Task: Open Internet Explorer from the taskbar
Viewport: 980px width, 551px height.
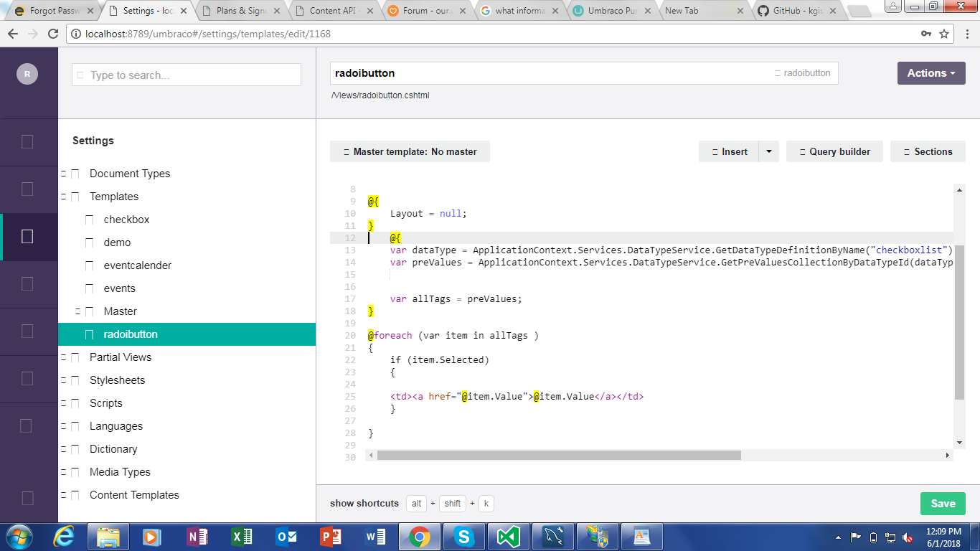Action: (65, 537)
